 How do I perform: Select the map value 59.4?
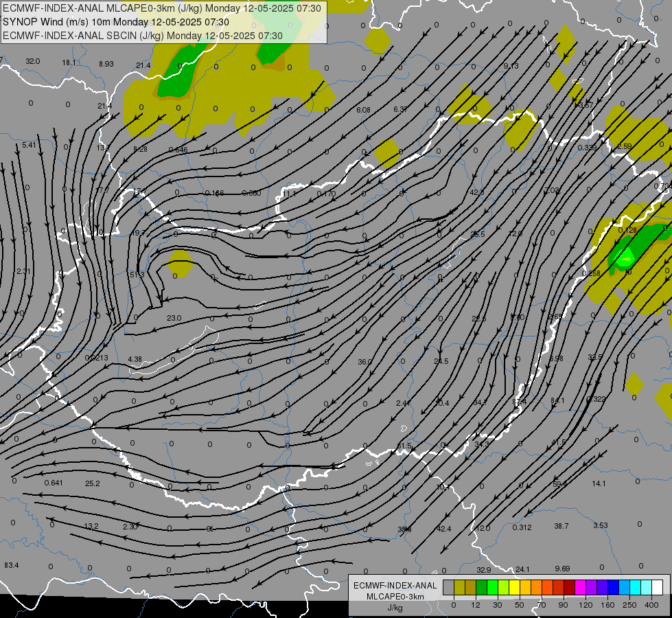tap(559, 484)
